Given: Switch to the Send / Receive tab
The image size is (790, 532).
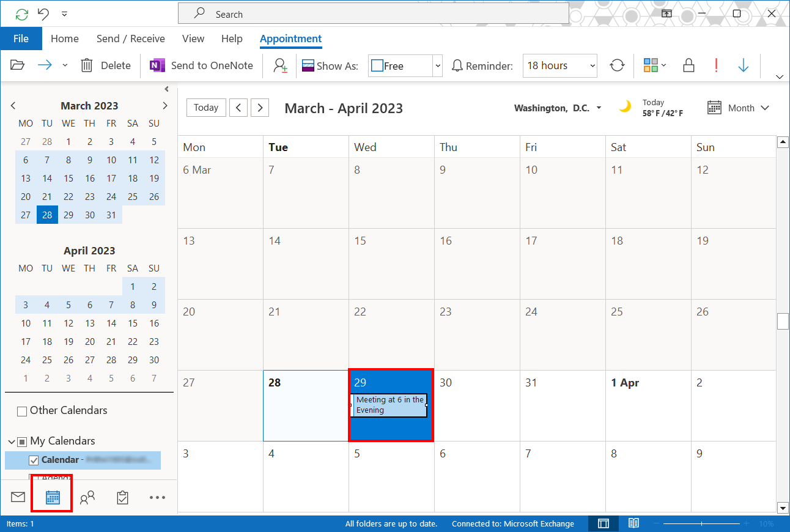Looking at the screenshot, I should (x=130, y=39).
